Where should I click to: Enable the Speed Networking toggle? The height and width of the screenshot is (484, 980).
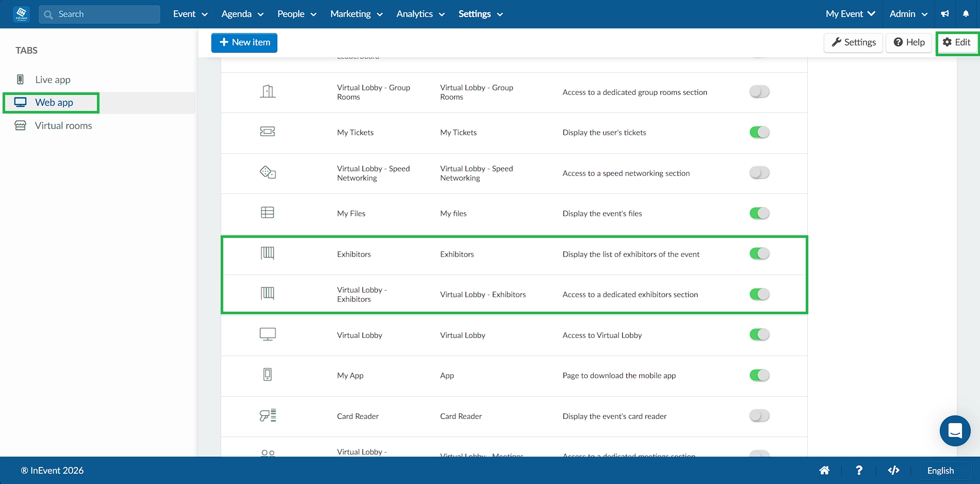759,173
